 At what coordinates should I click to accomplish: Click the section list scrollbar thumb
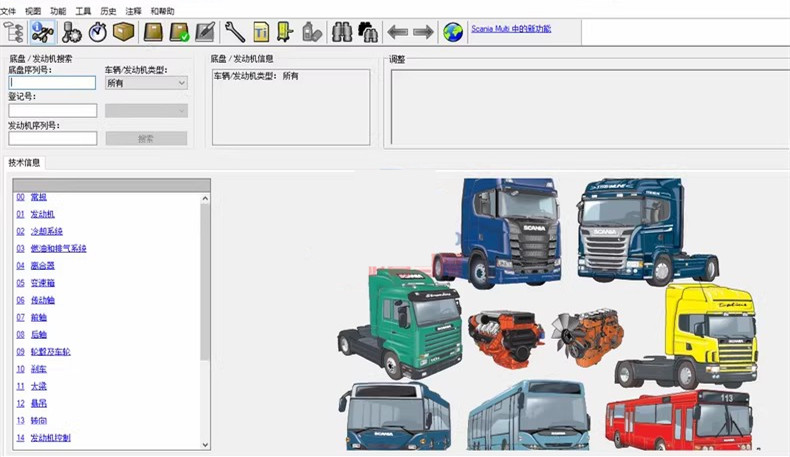click(205, 281)
